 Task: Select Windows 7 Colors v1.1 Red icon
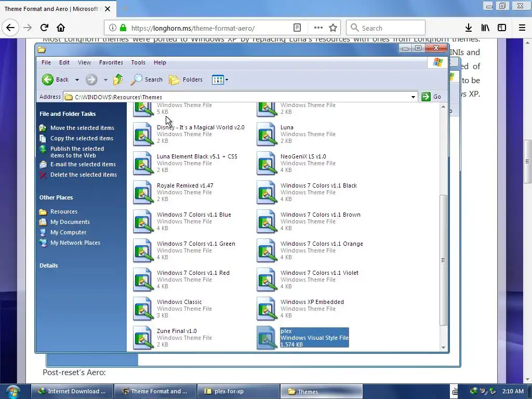(143, 280)
